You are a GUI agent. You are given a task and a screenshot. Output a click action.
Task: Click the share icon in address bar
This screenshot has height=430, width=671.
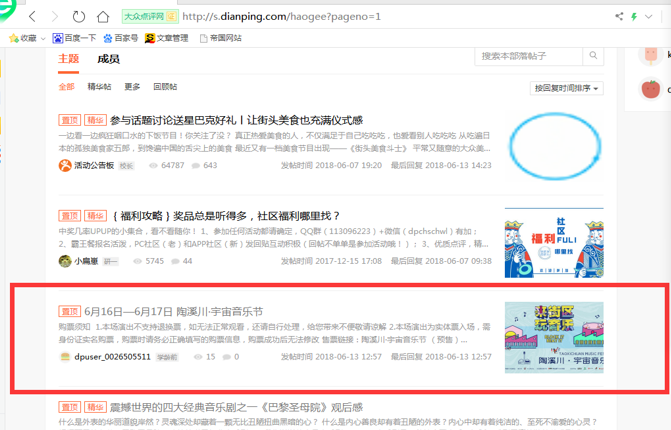coord(619,17)
